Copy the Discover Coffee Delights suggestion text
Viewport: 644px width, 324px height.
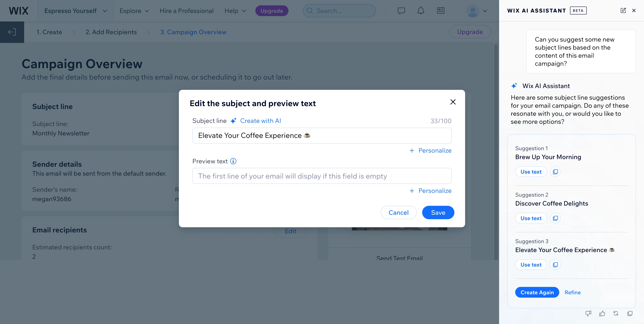point(555,218)
